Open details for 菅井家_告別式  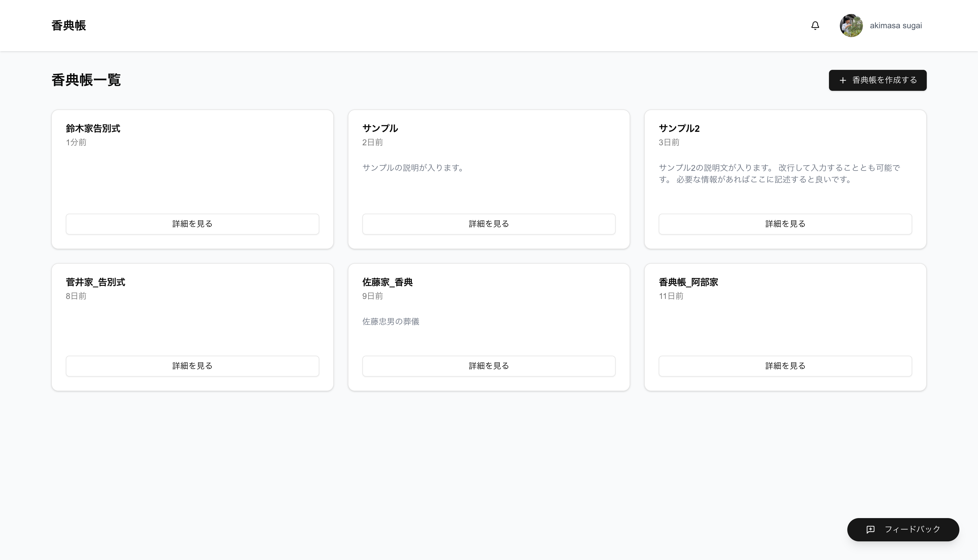click(192, 366)
